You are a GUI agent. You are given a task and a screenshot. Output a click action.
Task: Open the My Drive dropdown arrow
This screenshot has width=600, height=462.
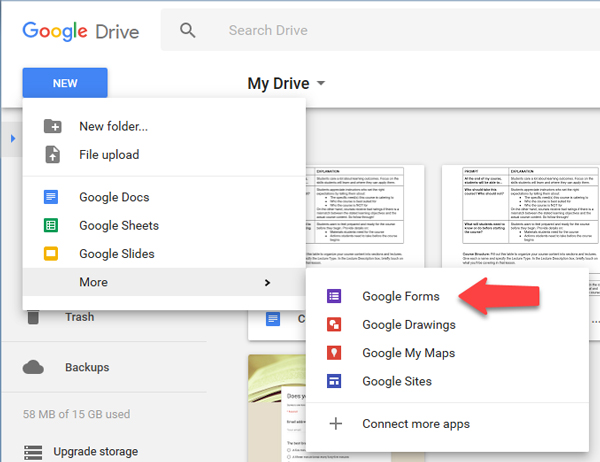(321, 83)
